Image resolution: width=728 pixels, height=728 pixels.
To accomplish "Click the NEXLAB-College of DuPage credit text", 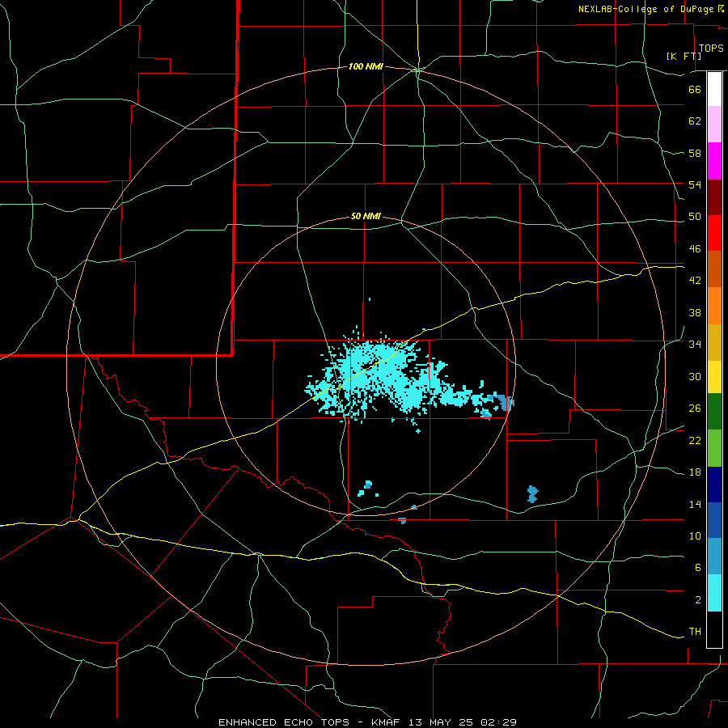I will 645,9.
